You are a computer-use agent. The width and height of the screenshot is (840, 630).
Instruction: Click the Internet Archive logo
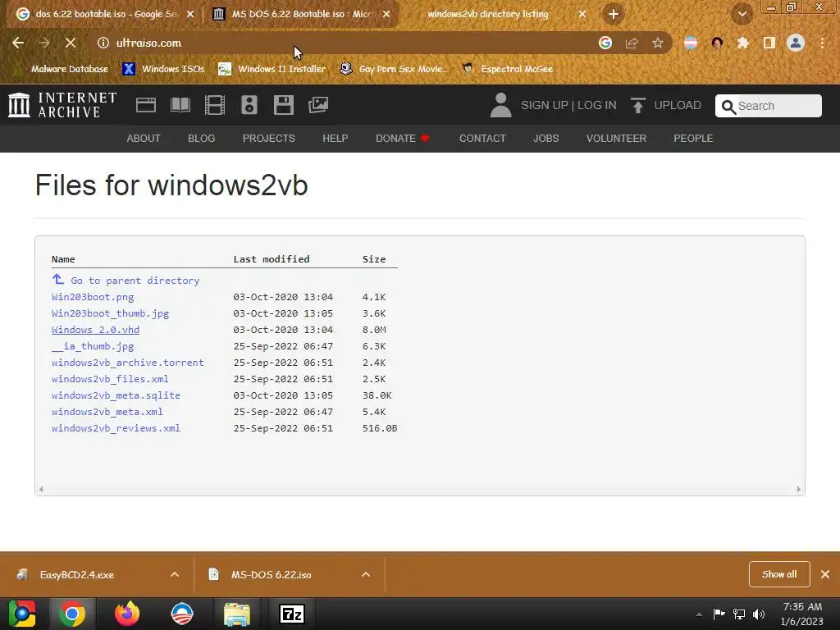pos(62,105)
